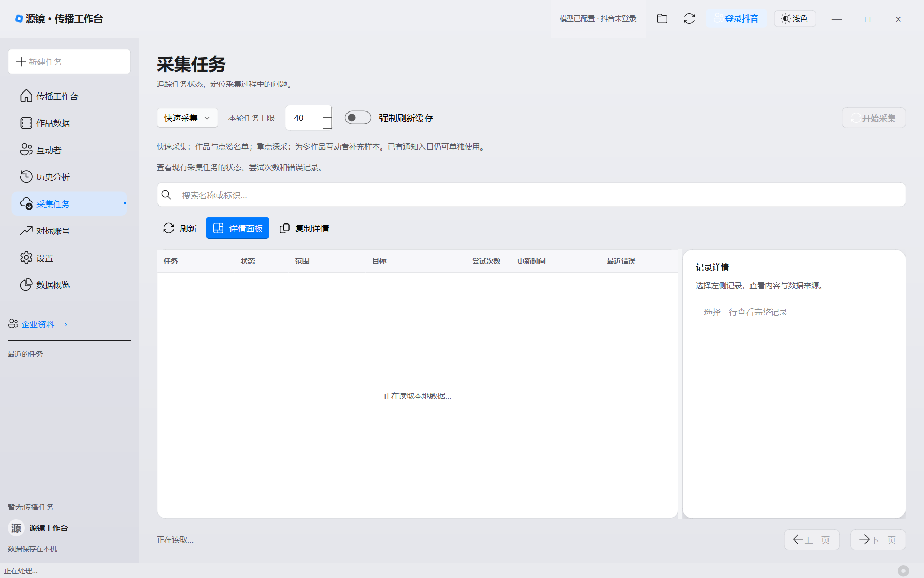Click the cloud download icon beside 采集任务
Screen dimensions: 924x578
coord(26,204)
